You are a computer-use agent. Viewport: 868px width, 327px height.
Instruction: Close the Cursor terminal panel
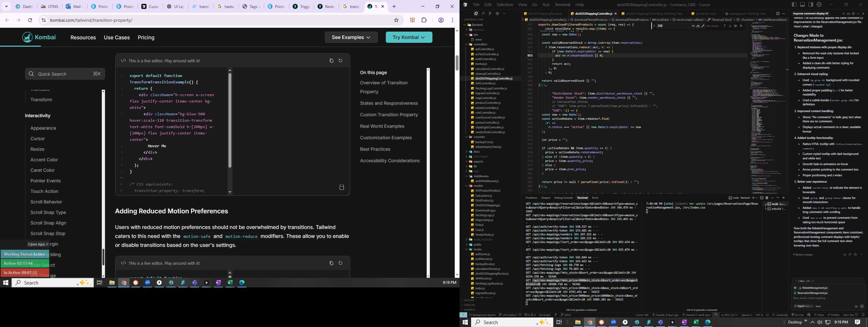(784, 198)
